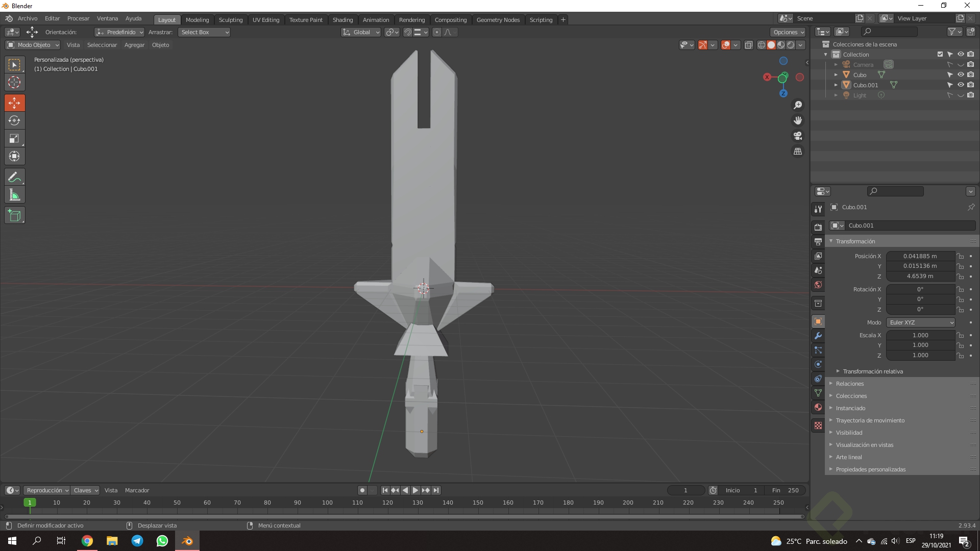This screenshot has height=551, width=980.
Task: Hide Cubo in the outliner
Action: coord(960,75)
